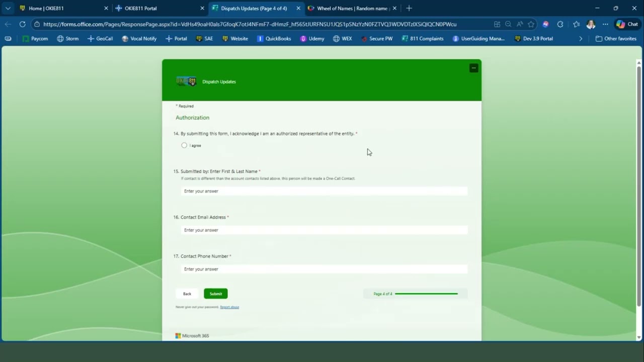Click the Page 4 of 4 progress bar
Viewport: 644px width, 362px height.
pos(426,294)
